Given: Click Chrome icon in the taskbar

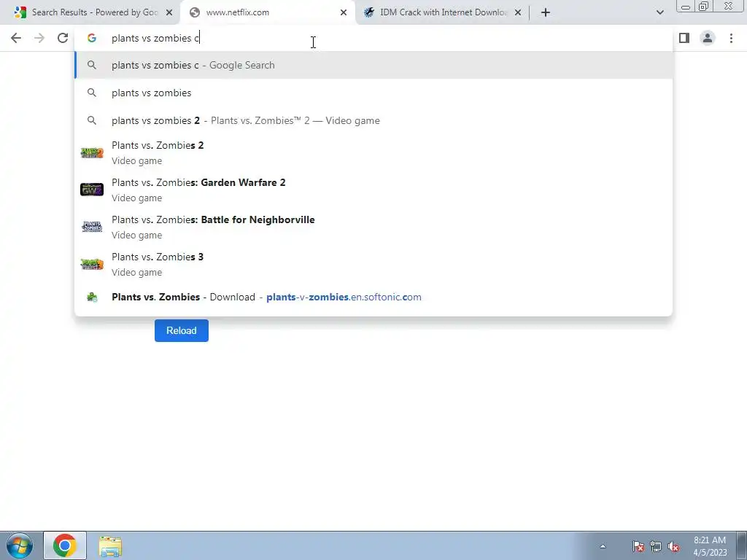Looking at the screenshot, I should [65, 545].
